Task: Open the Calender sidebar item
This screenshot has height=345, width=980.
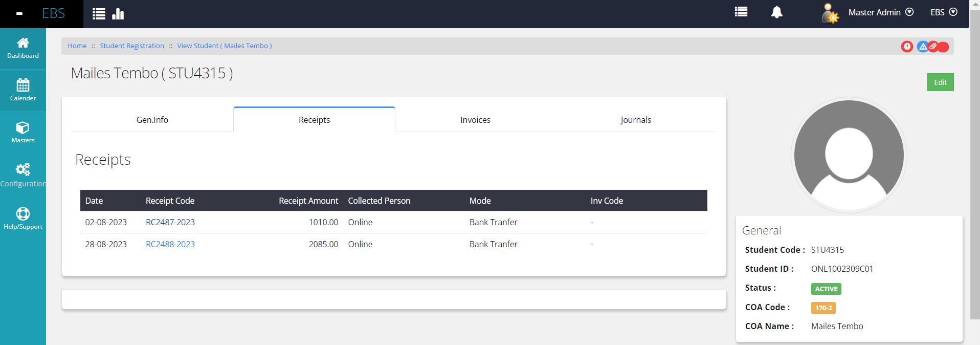Action: 23,90
